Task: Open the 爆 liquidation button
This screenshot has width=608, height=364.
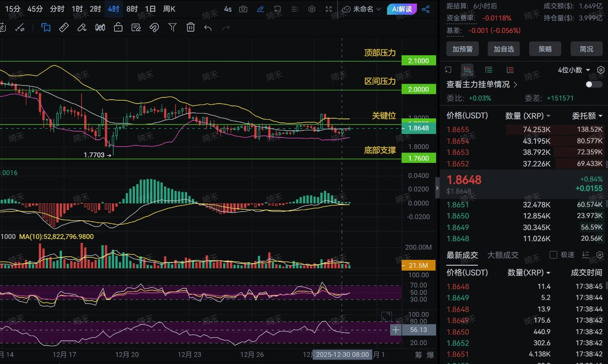Action: click(430, 355)
